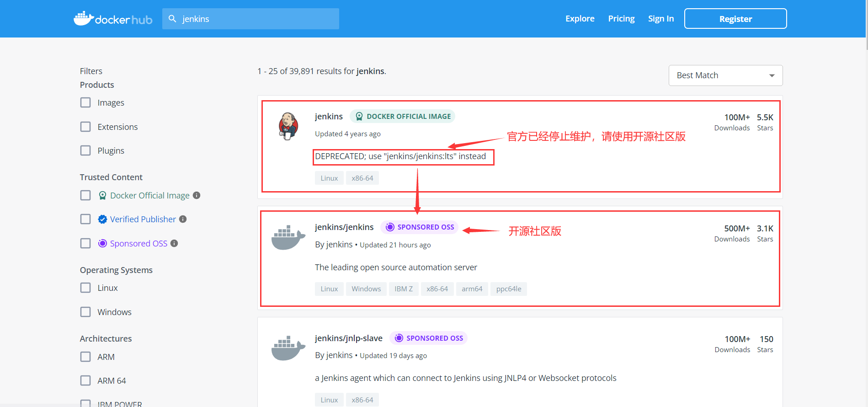
Task: Click the whale icon for jenkins/jnlp-slave
Action: (288, 348)
